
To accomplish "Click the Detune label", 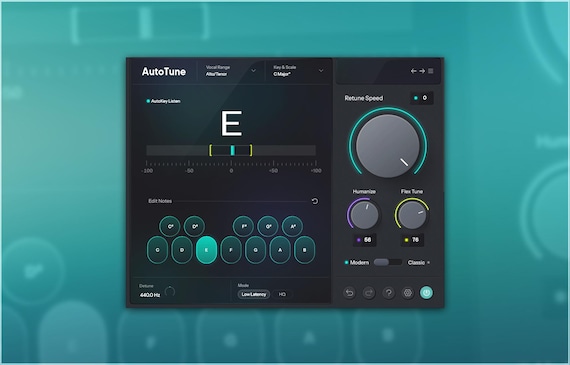I will (x=146, y=286).
